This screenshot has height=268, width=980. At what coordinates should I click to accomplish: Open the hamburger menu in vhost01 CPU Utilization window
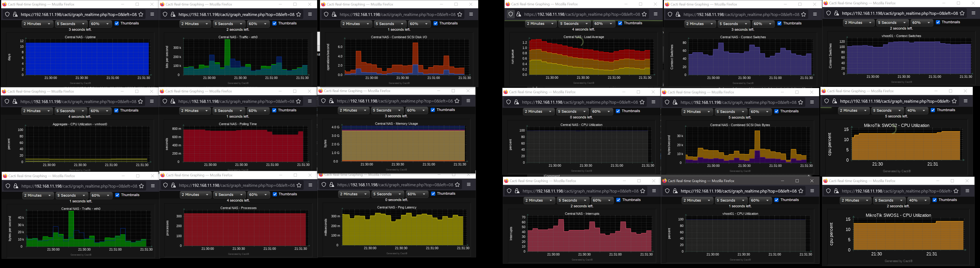click(x=813, y=191)
